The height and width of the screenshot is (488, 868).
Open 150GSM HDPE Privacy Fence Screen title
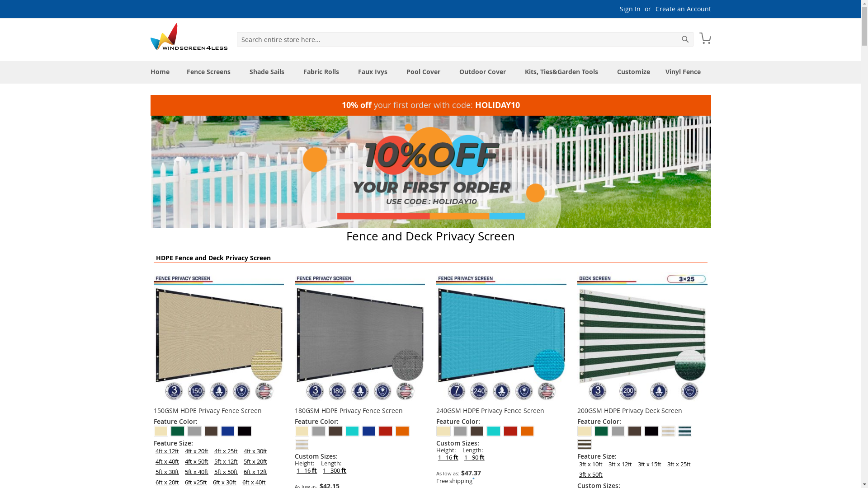(x=208, y=411)
